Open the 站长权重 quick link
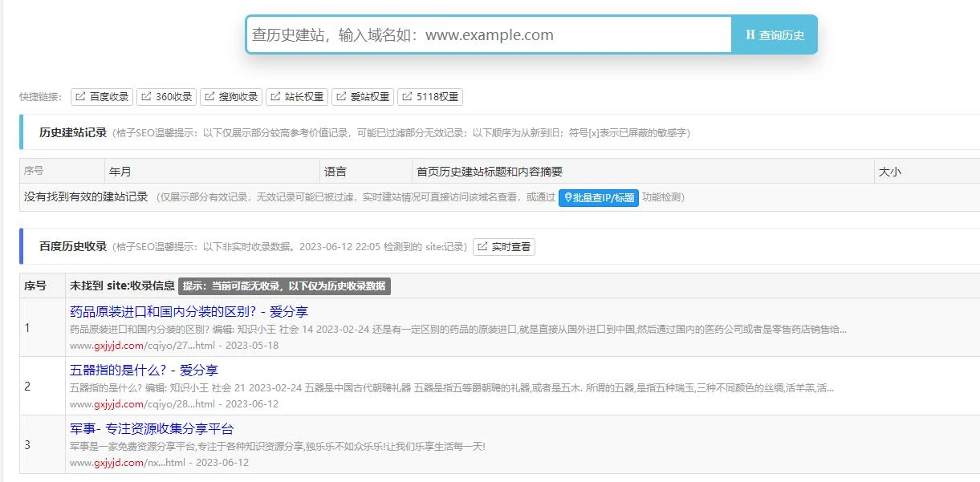Screen dimensions: 980x482 297,97
